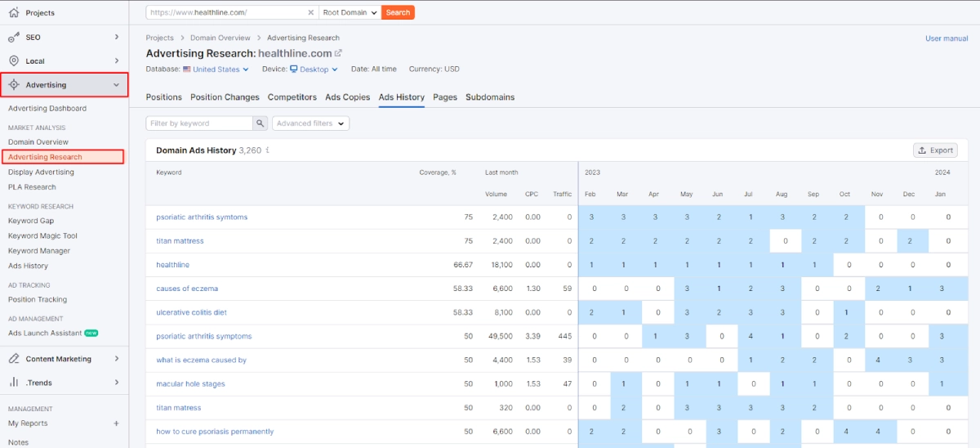The height and width of the screenshot is (448, 980).
Task: Switch to the Ads Copies tab
Action: (x=348, y=97)
